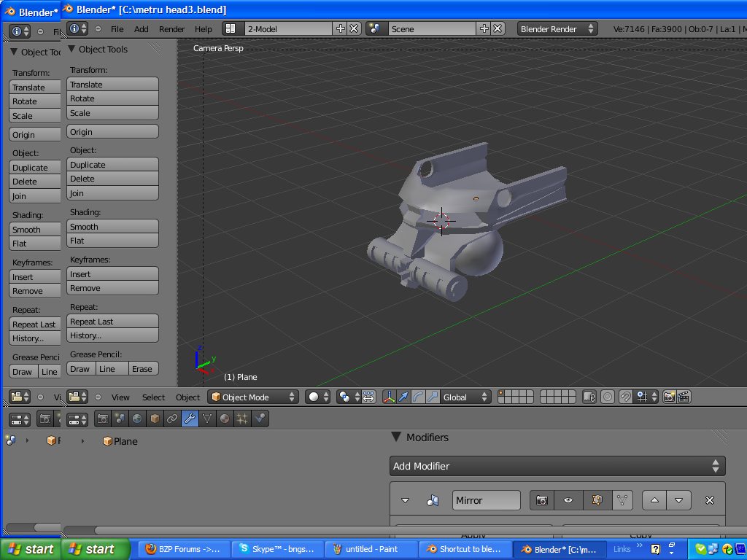The image size is (747, 560).
Task: Toggle Mirror modifier render camera visibility
Action: (541, 501)
